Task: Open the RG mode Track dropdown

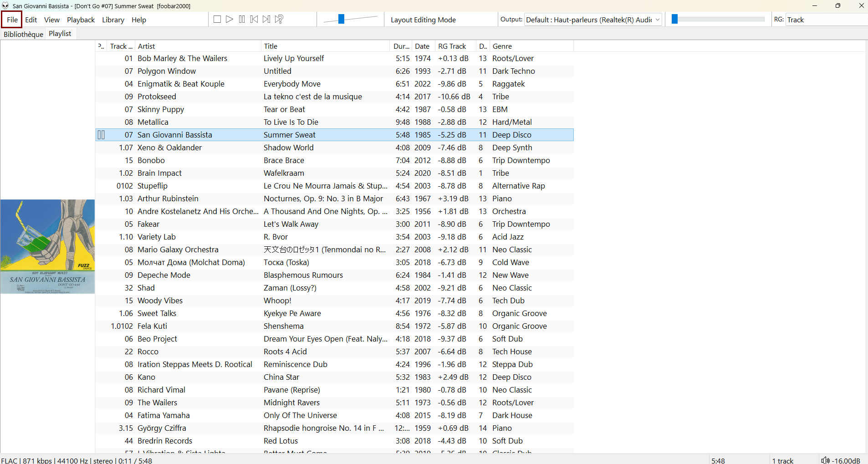Action: pos(827,20)
